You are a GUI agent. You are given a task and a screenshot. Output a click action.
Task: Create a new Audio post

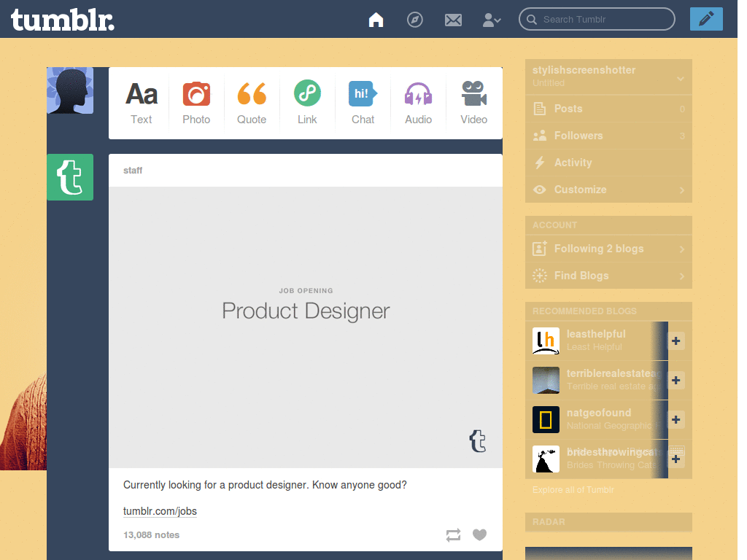coord(418,103)
